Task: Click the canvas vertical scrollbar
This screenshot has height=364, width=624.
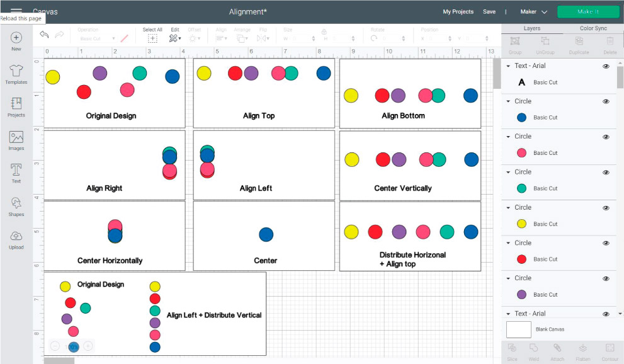Action: click(497, 74)
